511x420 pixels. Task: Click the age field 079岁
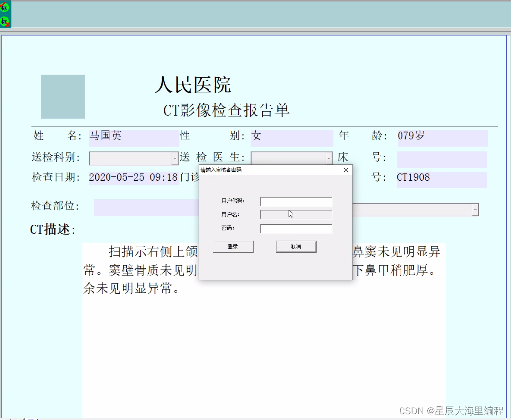point(442,138)
